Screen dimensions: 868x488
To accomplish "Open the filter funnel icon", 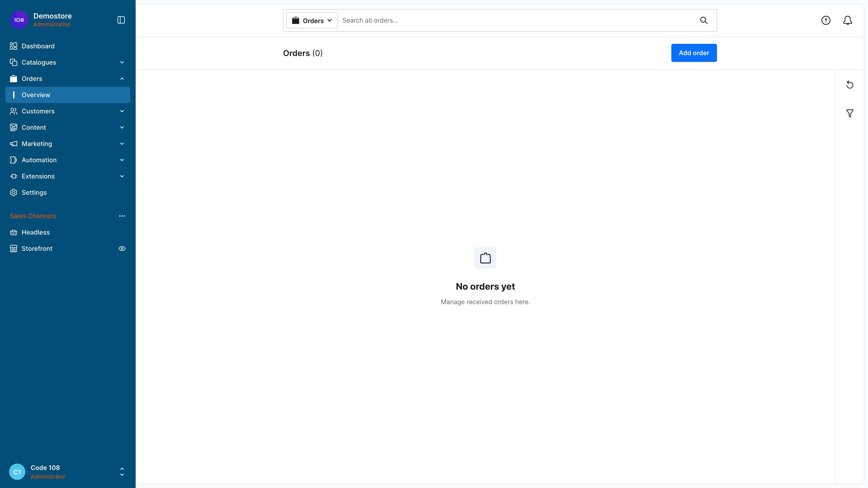I will click(x=849, y=113).
